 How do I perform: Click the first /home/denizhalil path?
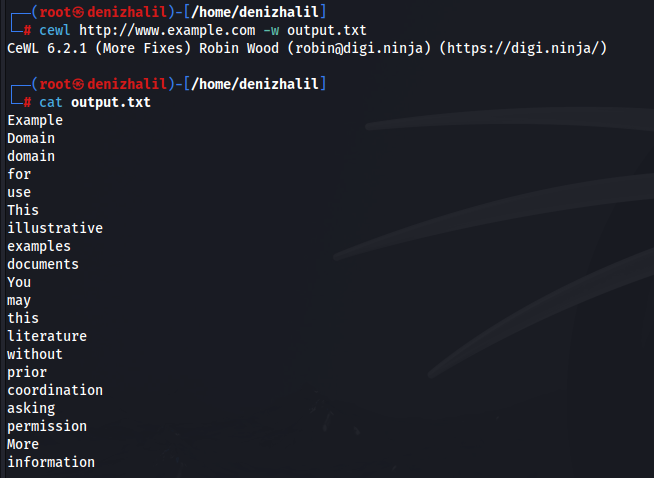pos(255,12)
